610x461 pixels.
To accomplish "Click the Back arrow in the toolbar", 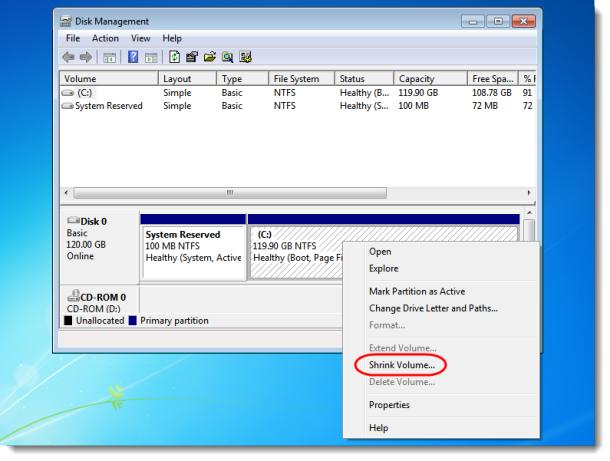I will pos(70,57).
